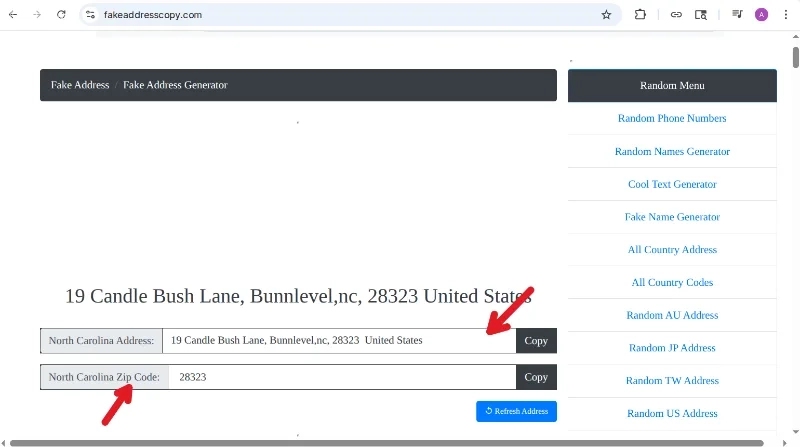Click the Fake Address breadcrumb link
Viewport: 800px width, 447px height.
pos(80,85)
